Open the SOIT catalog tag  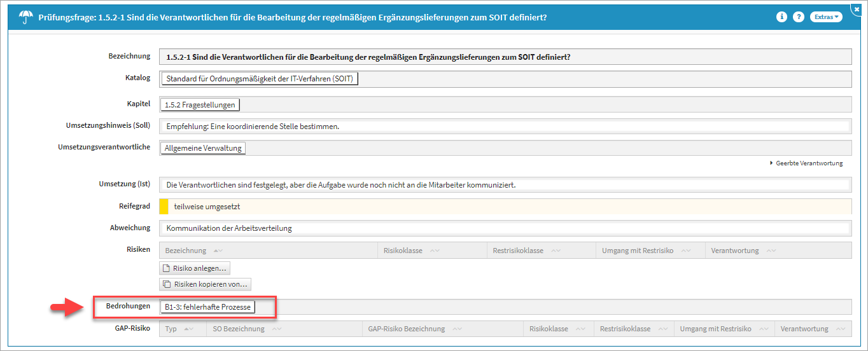pos(260,79)
